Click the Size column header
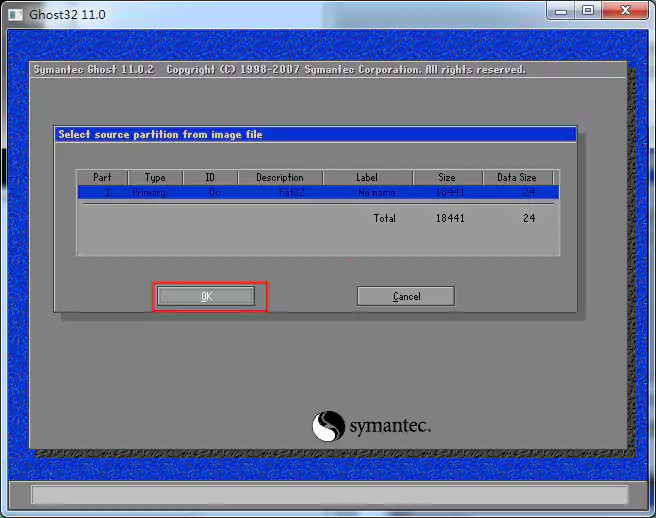Screen dimensions: 656x518 [x=447, y=178]
